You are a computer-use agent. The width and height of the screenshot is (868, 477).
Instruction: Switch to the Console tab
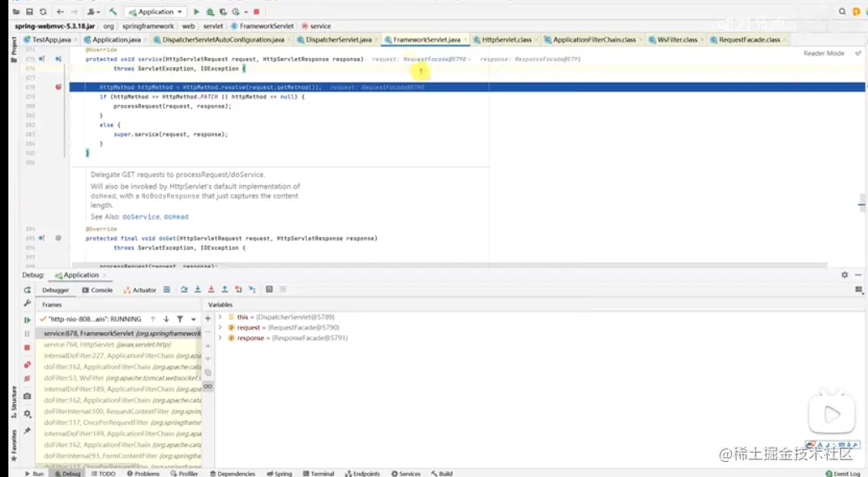click(x=97, y=290)
